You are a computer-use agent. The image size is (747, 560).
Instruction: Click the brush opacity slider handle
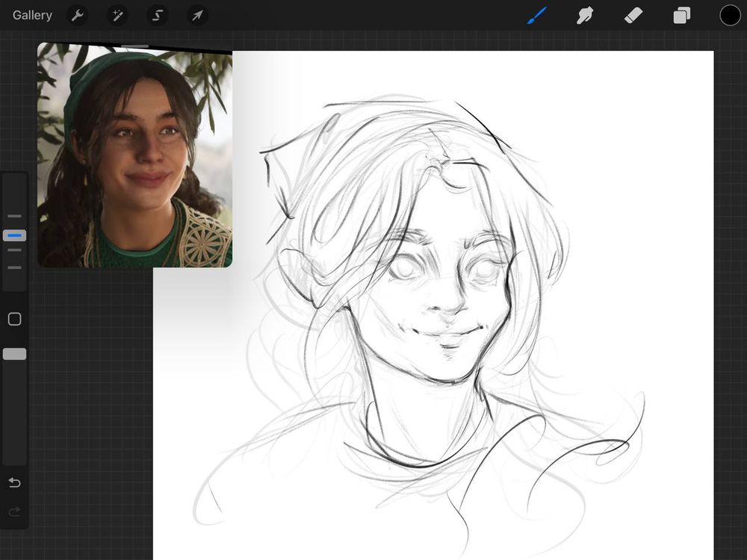point(15,354)
